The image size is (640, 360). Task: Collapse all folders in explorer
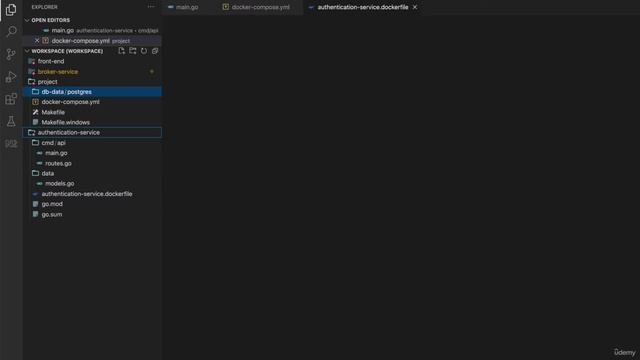pos(155,51)
